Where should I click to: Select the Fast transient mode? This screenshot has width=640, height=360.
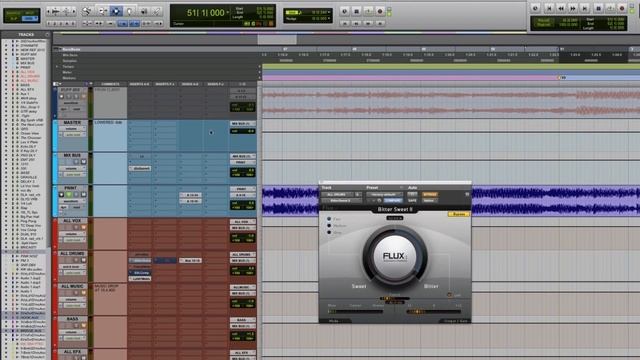click(x=329, y=219)
